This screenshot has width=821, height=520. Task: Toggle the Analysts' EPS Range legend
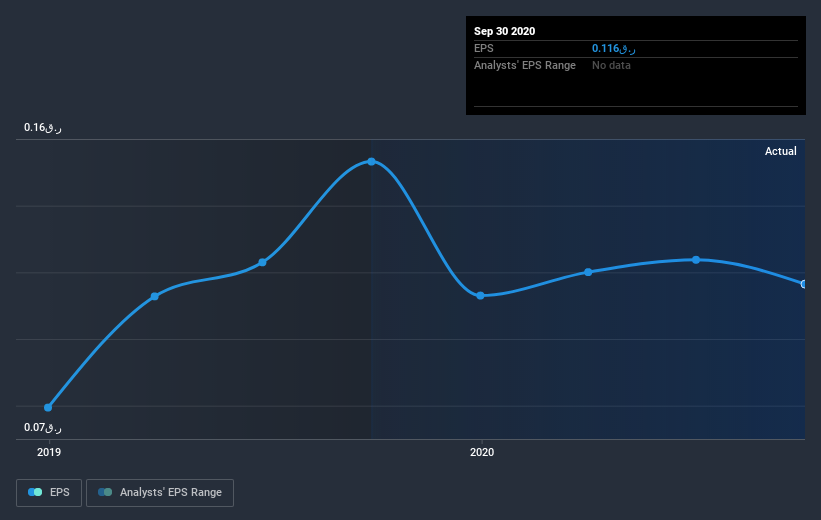point(160,492)
